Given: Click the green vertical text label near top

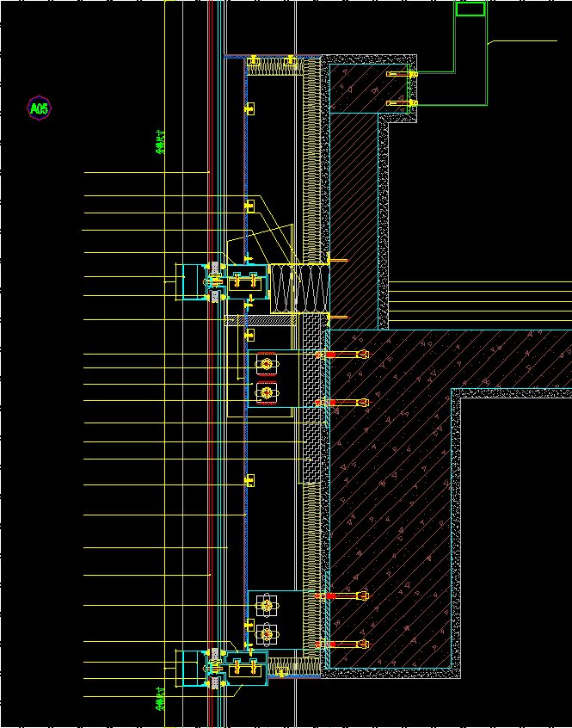Looking at the screenshot, I should (160, 142).
